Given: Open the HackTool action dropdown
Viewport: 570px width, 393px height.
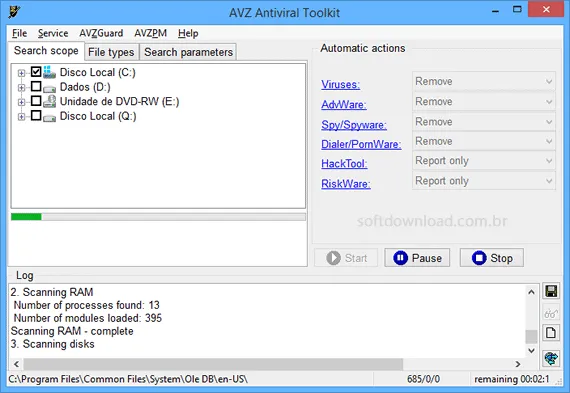Looking at the screenshot, I should click(484, 161).
